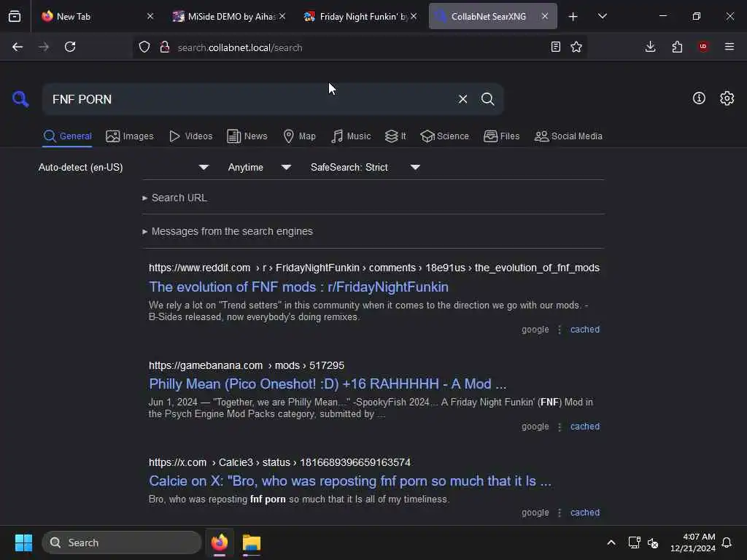Click the SearXNG logo magnifier icon
This screenshot has width=747, height=560.
click(x=20, y=99)
